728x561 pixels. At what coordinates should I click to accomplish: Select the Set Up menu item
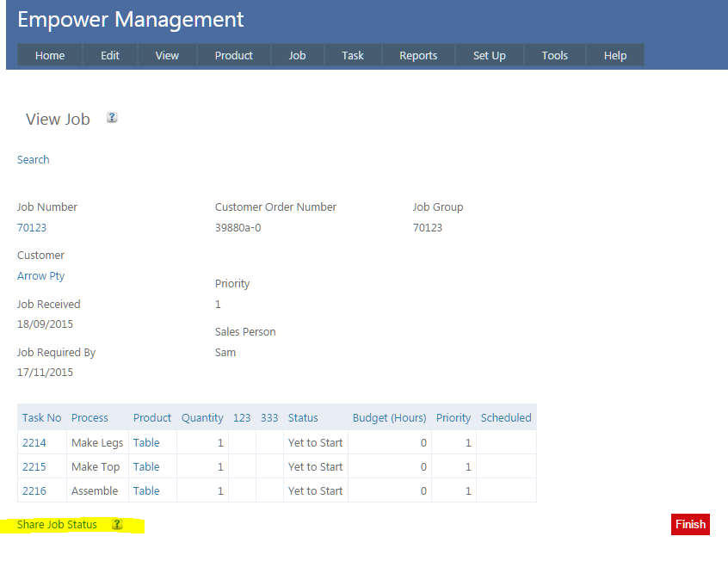click(489, 55)
